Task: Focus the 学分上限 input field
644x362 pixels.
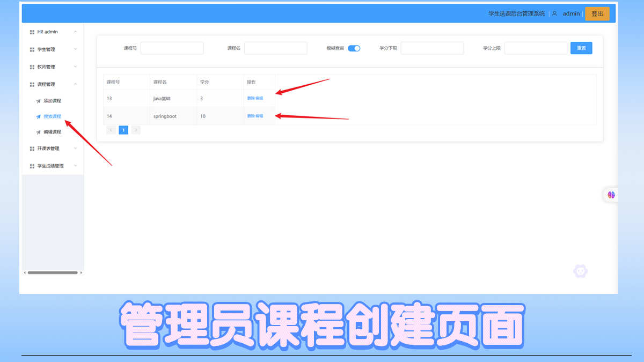Action: tap(536, 48)
